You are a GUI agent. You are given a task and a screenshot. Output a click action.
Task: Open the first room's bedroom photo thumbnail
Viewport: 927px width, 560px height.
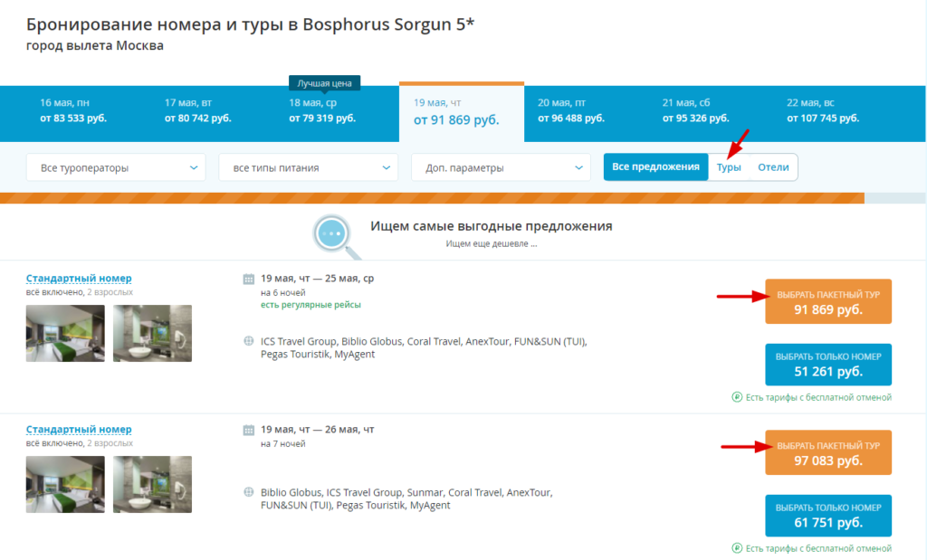pos(65,333)
